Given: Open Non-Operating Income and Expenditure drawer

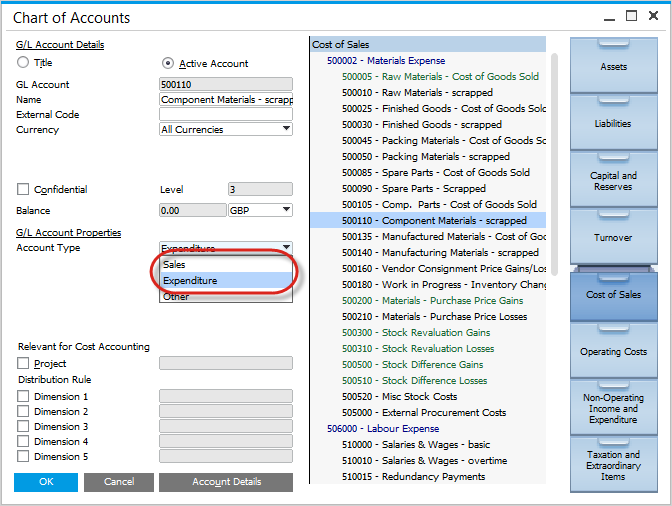Looking at the screenshot, I should point(613,409).
